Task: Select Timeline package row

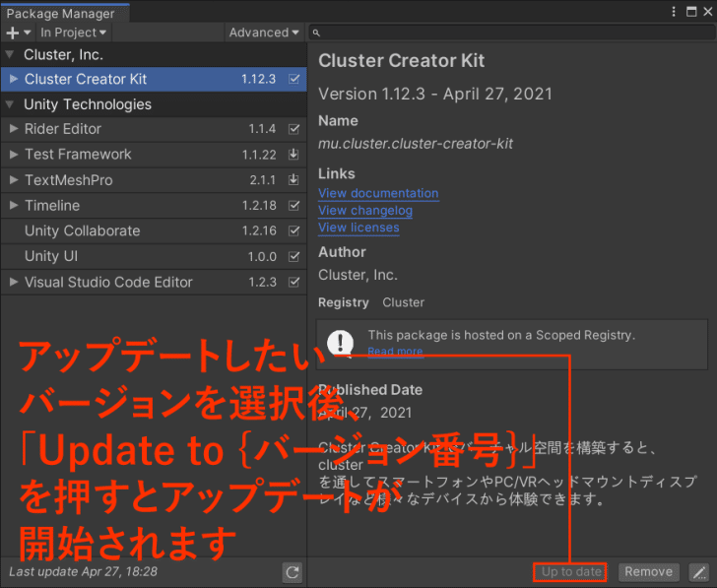Action: (x=154, y=205)
